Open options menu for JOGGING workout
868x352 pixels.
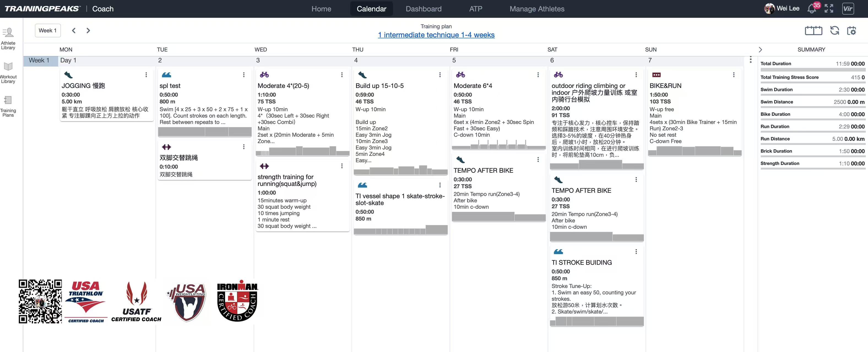click(x=146, y=75)
